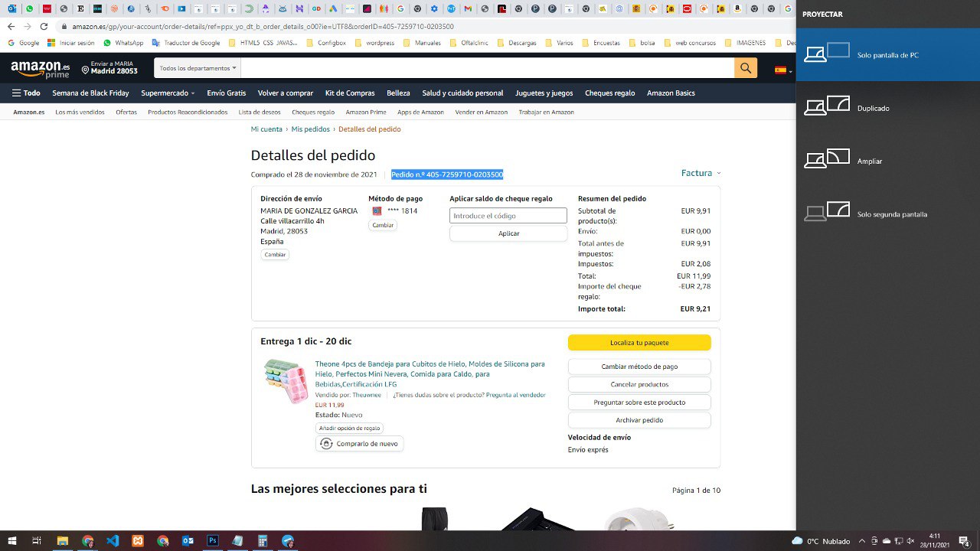Open the Todo hamburger menu
Image resolution: width=980 pixels, height=551 pixels.
point(26,93)
